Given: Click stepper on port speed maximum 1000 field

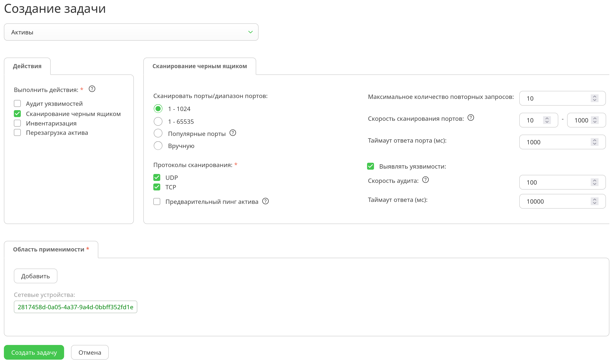Looking at the screenshot, I should pyautogui.click(x=594, y=120).
